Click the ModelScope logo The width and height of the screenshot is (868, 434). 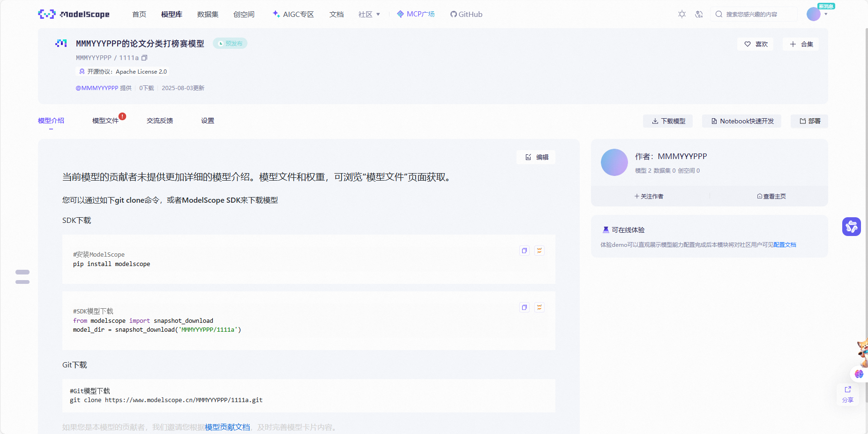pyautogui.click(x=74, y=14)
